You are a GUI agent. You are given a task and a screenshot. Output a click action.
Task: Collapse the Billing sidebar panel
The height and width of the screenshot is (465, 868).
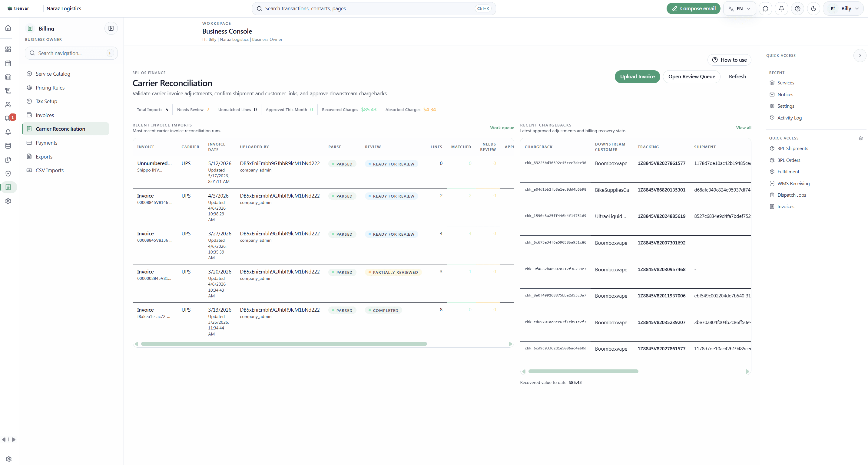(111, 28)
